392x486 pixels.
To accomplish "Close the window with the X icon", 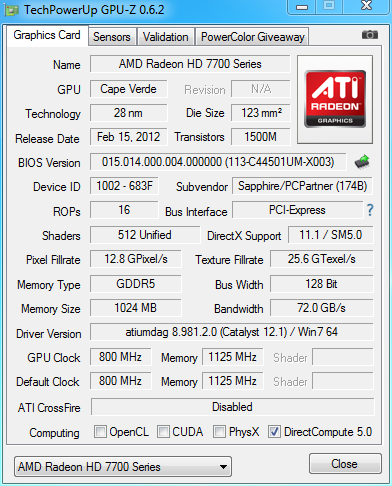I will tap(367, 6).
